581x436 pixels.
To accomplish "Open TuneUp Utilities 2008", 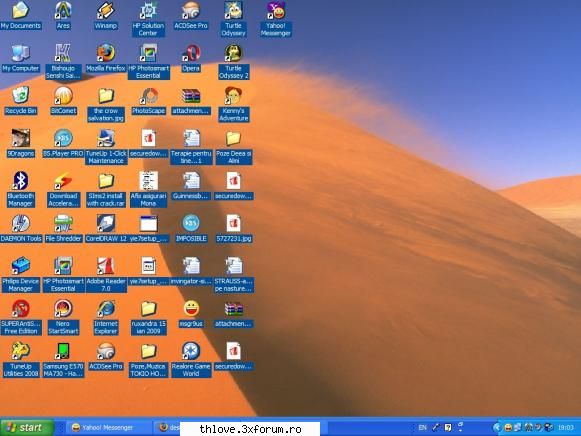I will pos(20,360).
